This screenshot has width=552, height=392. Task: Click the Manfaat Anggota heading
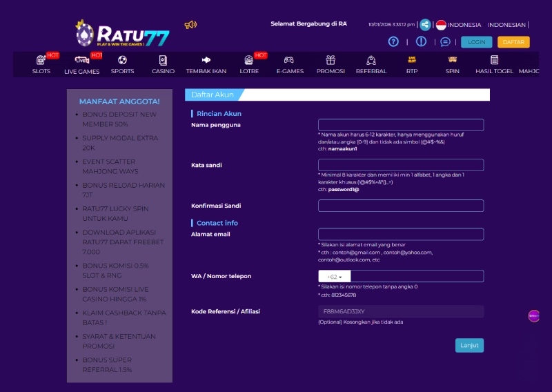pos(119,101)
